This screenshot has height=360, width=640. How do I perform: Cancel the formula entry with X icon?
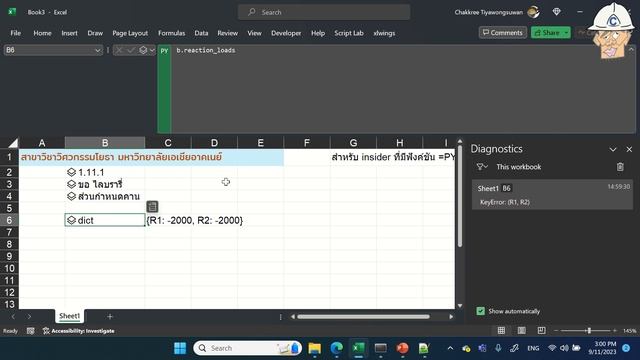pos(119,50)
